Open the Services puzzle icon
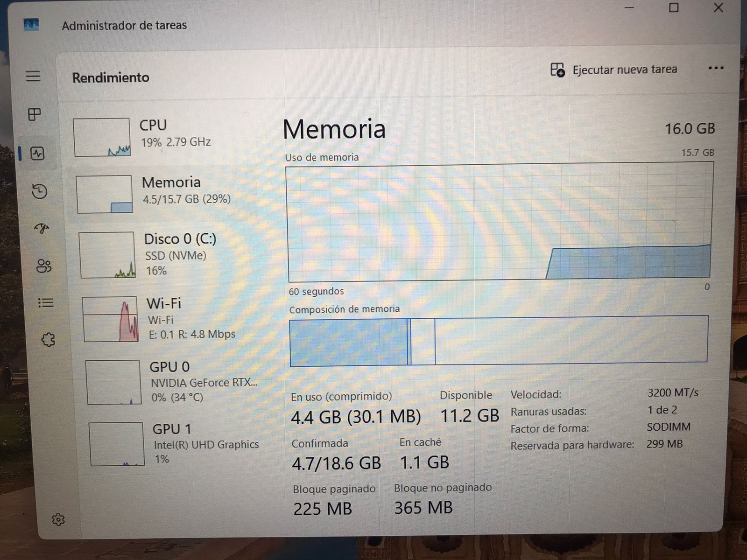The image size is (747, 560). click(x=48, y=340)
